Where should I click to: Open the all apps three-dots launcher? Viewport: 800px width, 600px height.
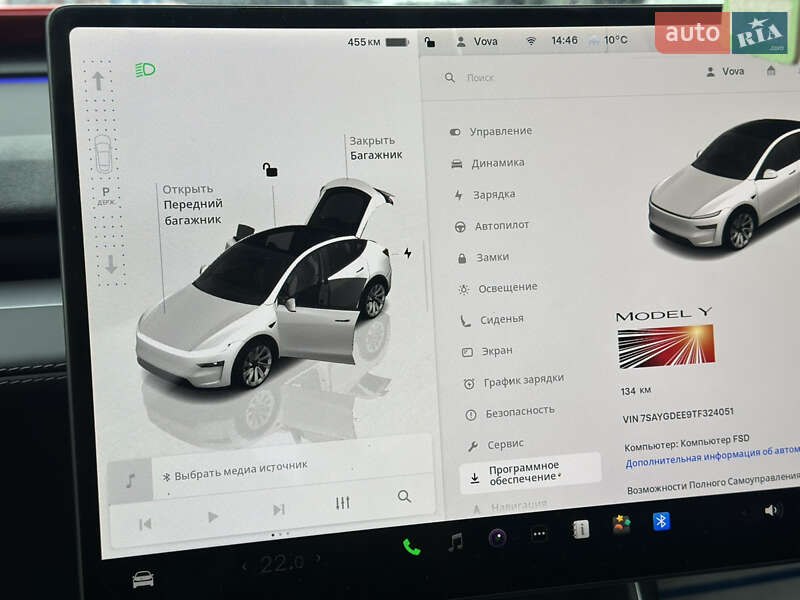click(x=539, y=534)
